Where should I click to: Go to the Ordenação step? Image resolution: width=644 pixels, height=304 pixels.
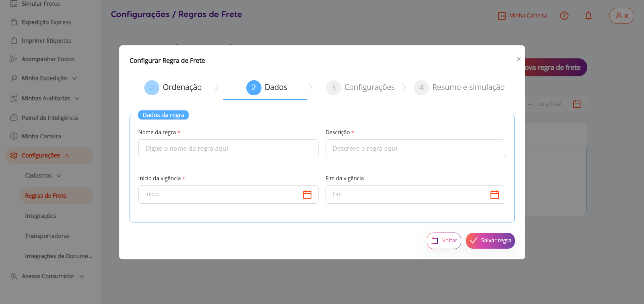173,88
